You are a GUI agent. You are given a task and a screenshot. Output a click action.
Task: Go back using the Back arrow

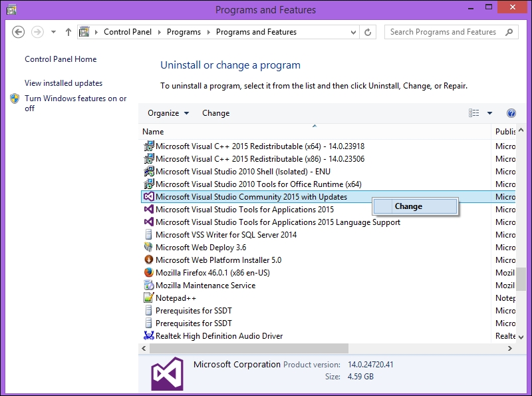[x=19, y=32]
